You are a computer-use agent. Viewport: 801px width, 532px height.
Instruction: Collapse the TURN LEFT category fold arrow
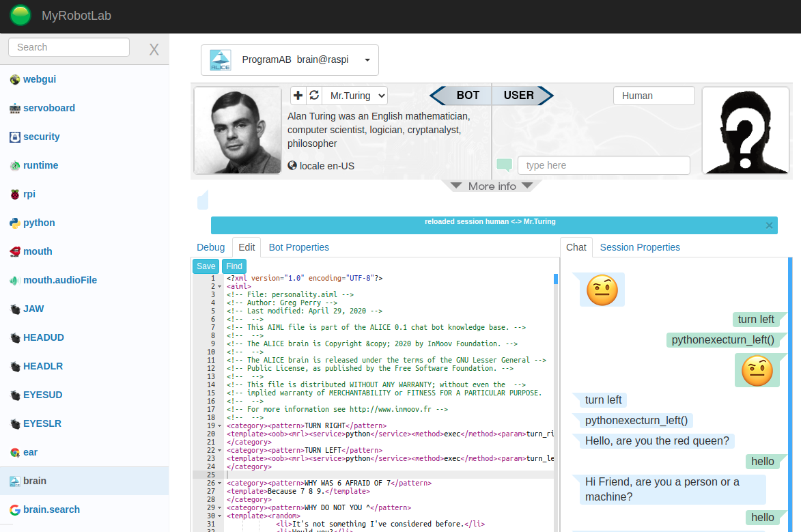tap(220, 450)
